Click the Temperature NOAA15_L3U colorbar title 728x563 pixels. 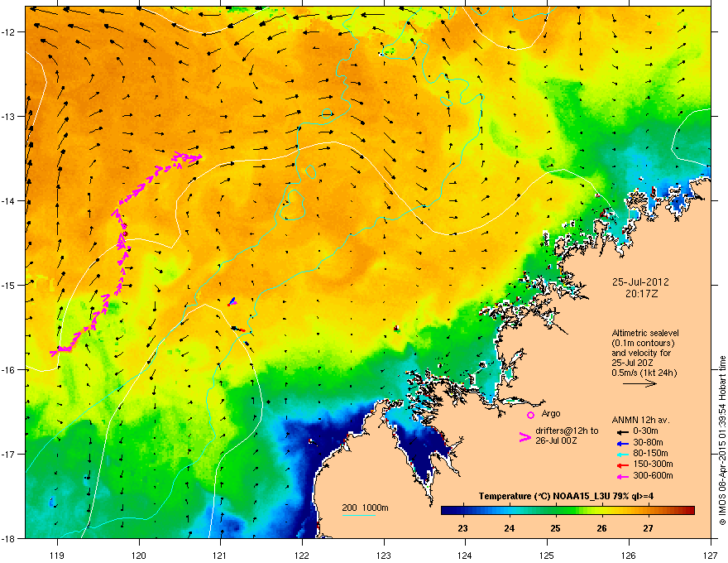pyautogui.click(x=566, y=496)
